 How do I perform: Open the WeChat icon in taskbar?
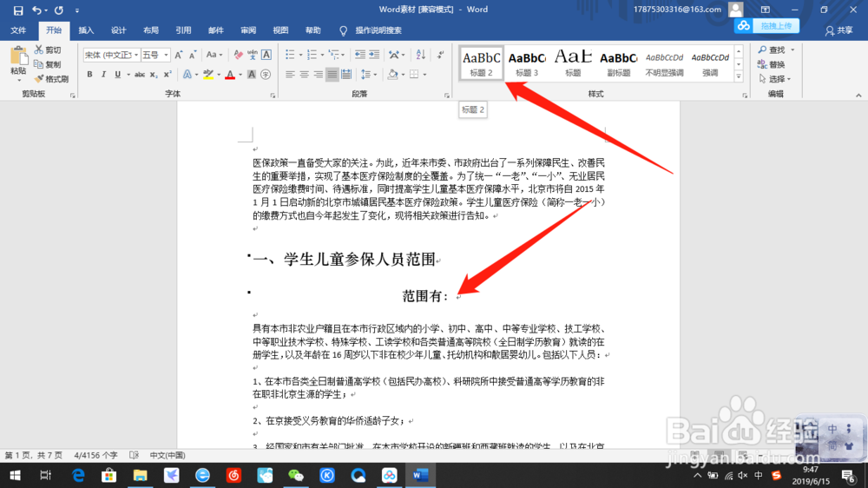click(x=296, y=475)
